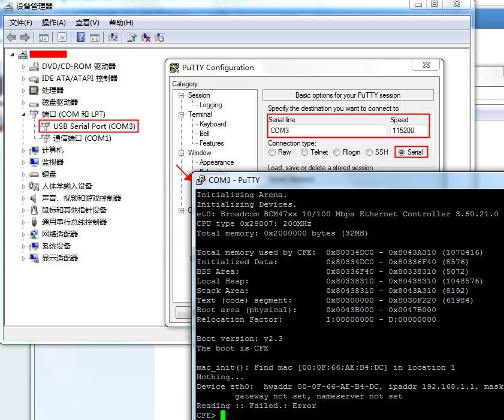This screenshot has height=420, width=504.
Task: Click the blue Help question-mark icon
Action: tap(81, 37)
